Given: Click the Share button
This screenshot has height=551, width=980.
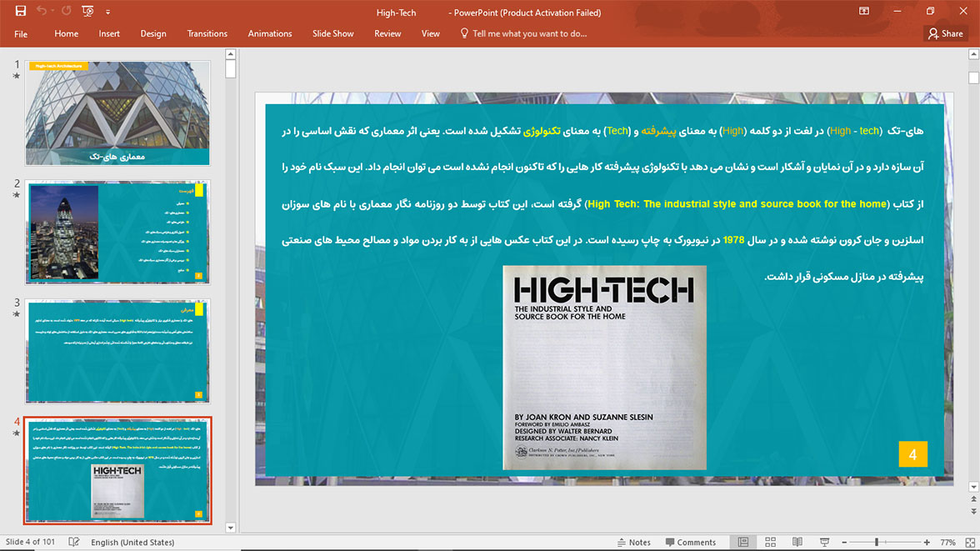Looking at the screenshot, I should [946, 34].
